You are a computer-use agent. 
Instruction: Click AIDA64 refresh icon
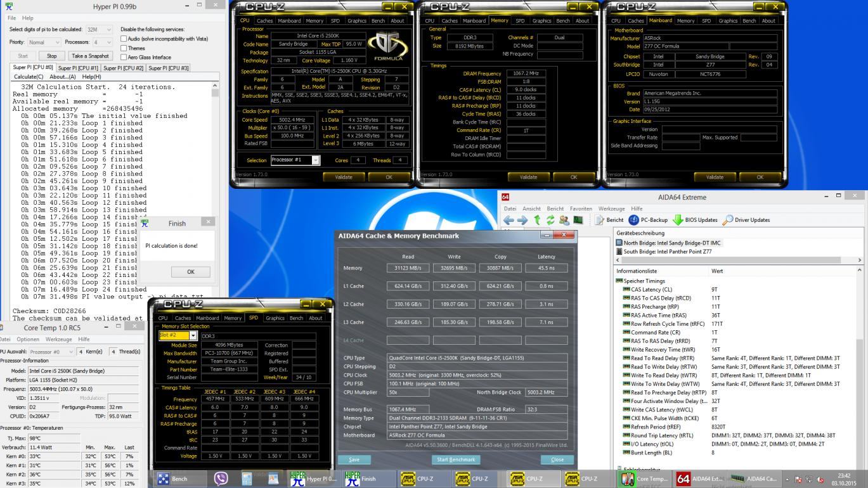tap(551, 220)
